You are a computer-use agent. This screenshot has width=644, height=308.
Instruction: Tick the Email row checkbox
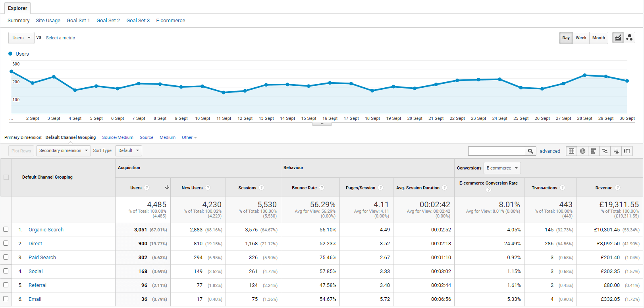point(6,299)
